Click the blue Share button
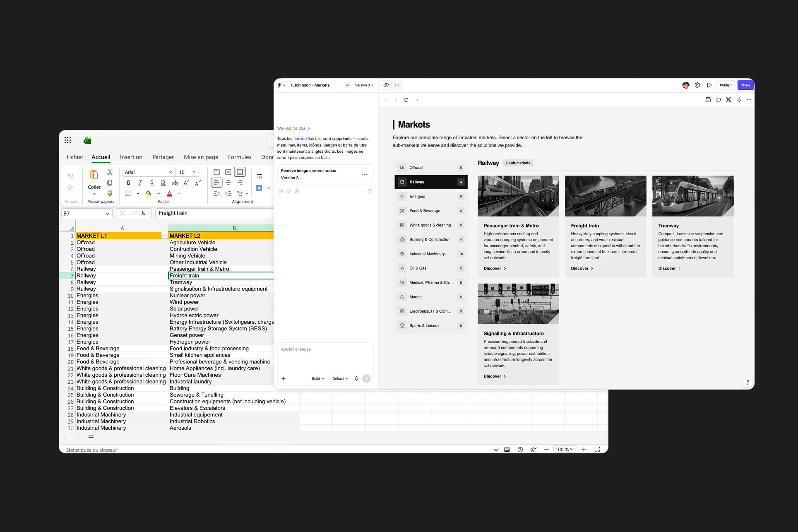798x532 pixels. 745,85
